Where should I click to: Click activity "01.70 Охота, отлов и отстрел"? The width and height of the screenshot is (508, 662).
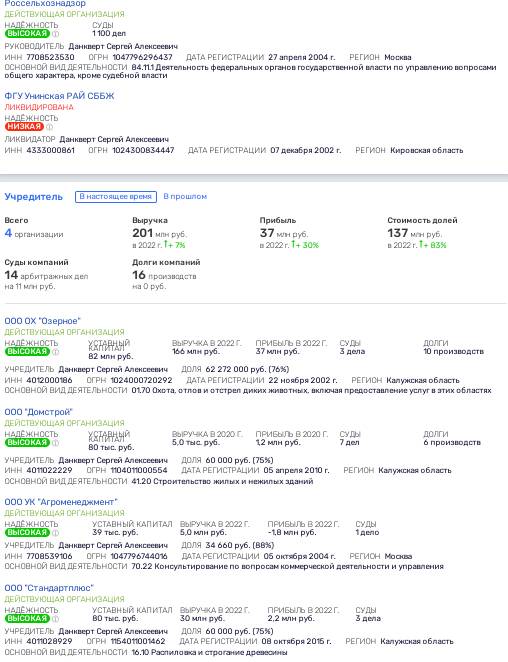pyautogui.click(x=311, y=391)
